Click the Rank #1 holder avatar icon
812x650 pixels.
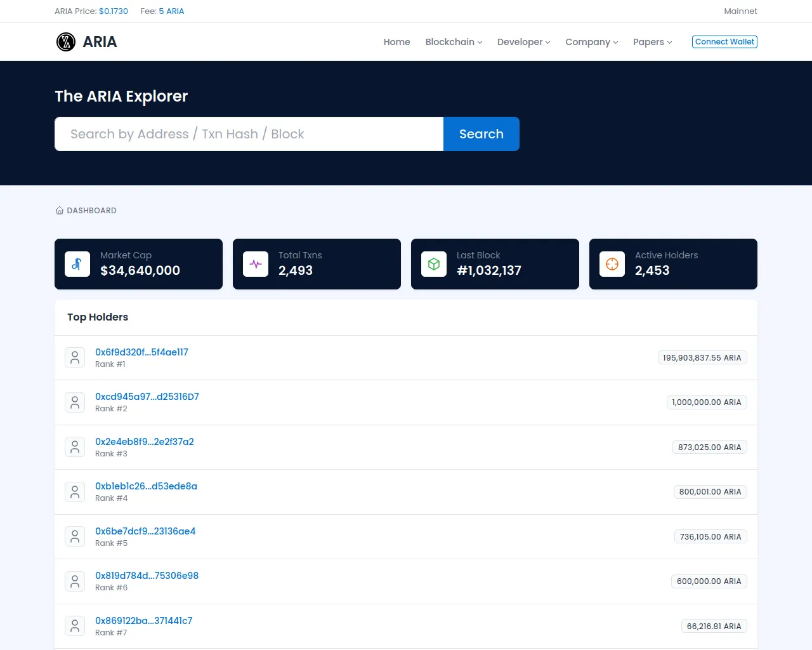coord(75,357)
